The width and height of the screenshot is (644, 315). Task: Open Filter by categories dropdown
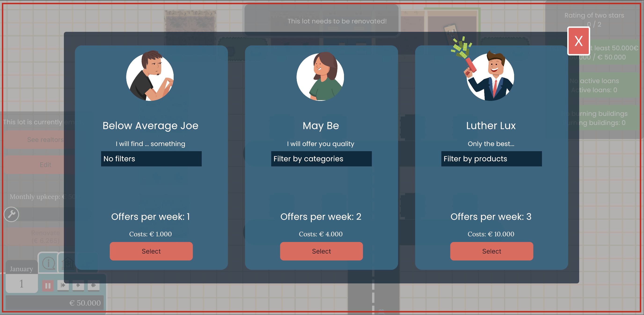coord(321,159)
